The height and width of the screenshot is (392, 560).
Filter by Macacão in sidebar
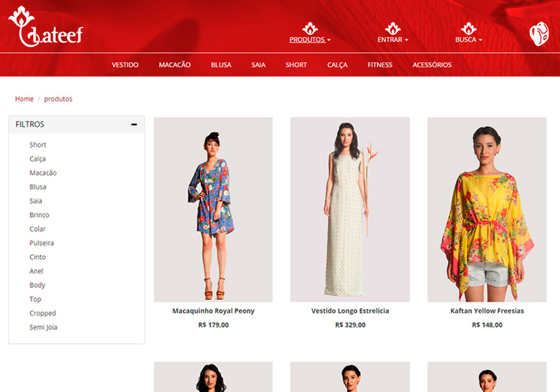coord(43,173)
